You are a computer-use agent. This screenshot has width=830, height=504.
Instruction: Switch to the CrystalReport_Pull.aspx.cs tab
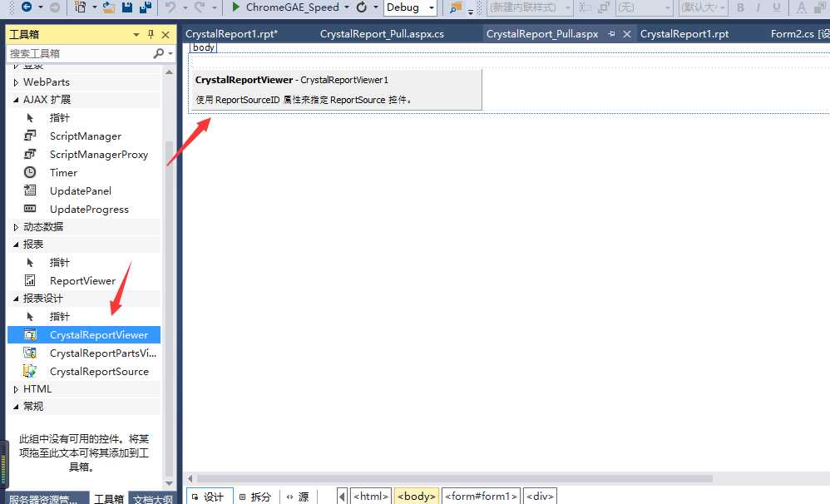[382, 34]
